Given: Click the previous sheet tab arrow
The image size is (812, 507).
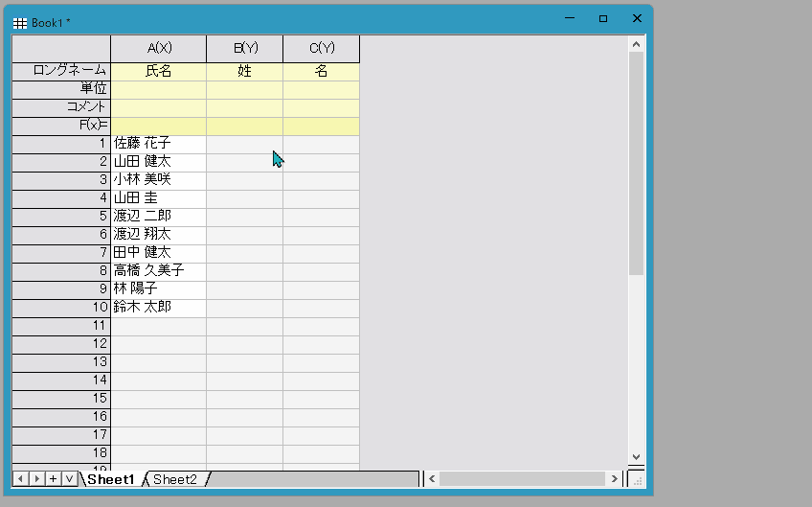Looking at the screenshot, I should click(x=20, y=478).
